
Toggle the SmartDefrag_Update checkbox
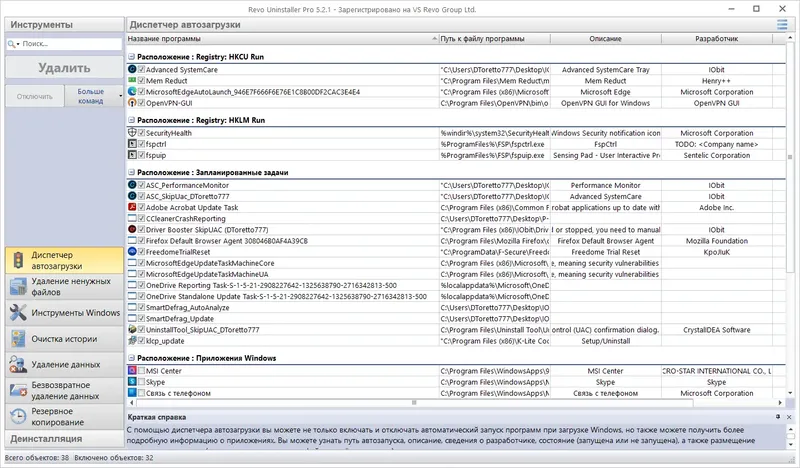[x=141, y=318]
